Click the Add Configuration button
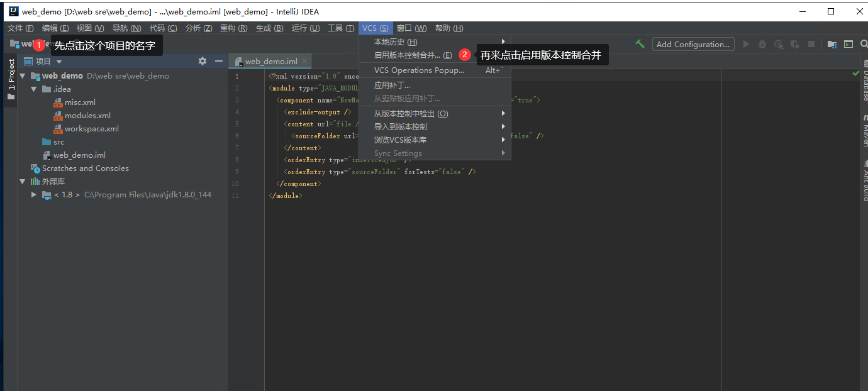Viewport: 868px width, 391px height. pyautogui.click(x=693, y=44)
